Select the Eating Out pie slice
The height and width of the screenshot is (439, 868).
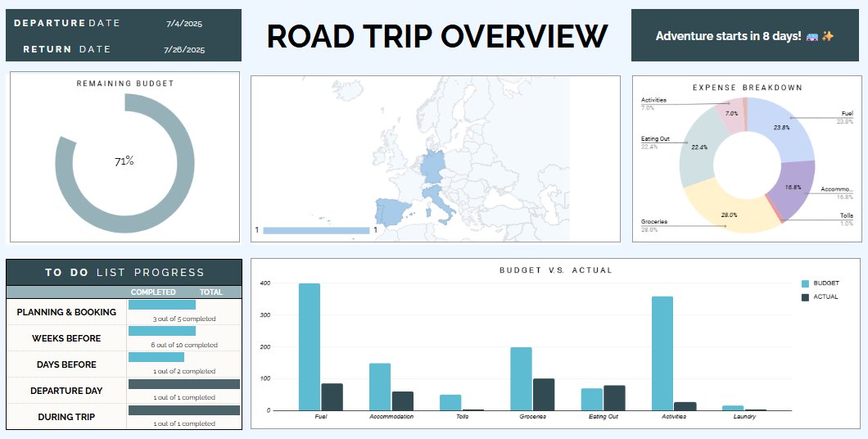pyautogui.click(x=698, y=148)
